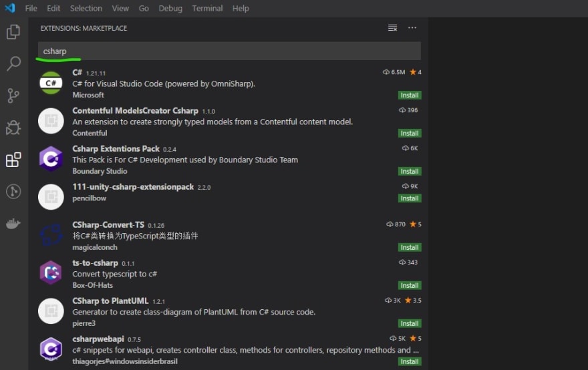Viewport: 588px width, 370px height.
Task: Click the pencilbow publisher name
Action: point(90,198)
